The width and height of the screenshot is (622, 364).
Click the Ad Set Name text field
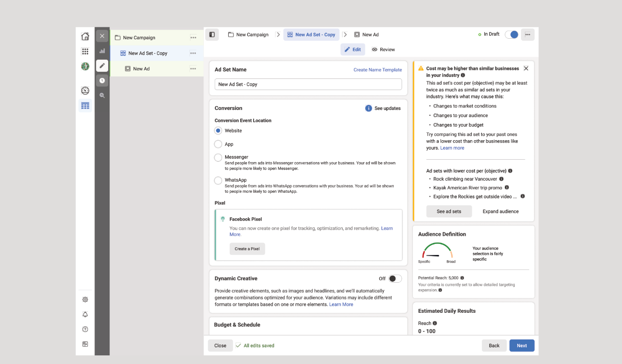pos(308,84)
